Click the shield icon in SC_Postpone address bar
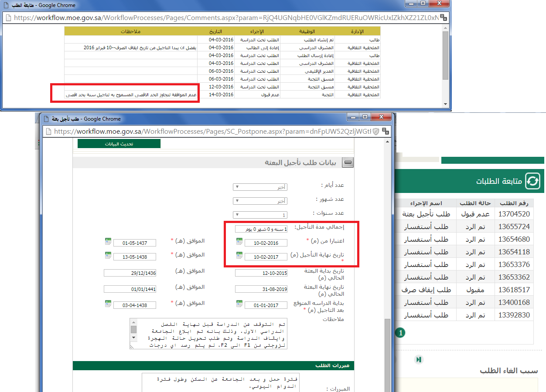The image size is (546, 392). (x=375, y=131)
